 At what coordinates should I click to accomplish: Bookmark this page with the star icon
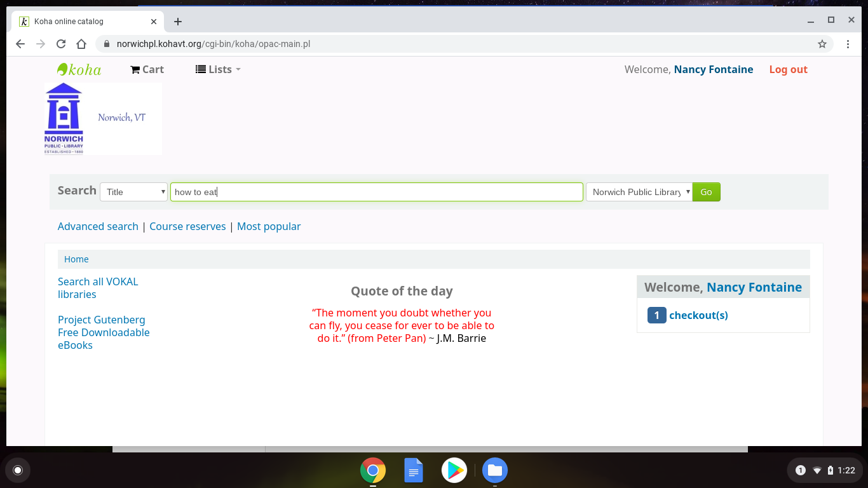pos(822,44)
